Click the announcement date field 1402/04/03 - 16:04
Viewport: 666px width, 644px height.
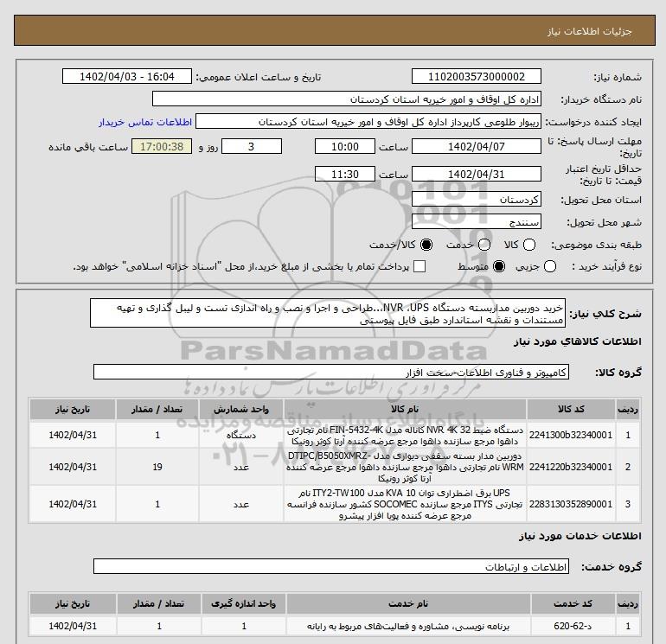point(127,76)
